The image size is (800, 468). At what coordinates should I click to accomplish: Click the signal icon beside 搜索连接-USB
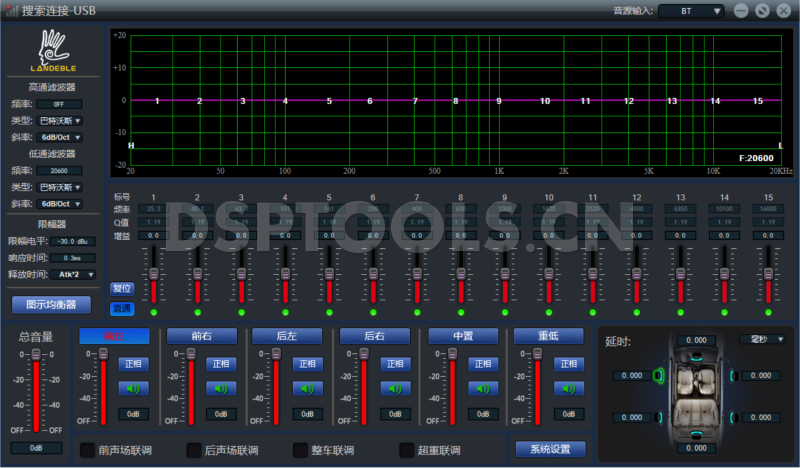[12, 10]
